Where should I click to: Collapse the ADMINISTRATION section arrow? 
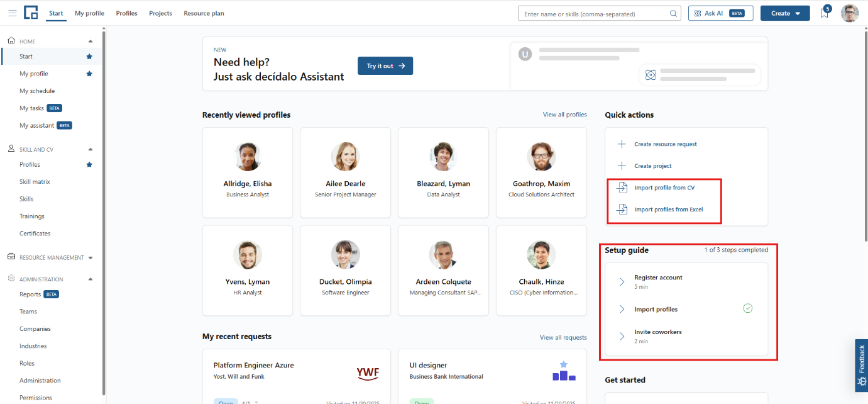[90, 279]
